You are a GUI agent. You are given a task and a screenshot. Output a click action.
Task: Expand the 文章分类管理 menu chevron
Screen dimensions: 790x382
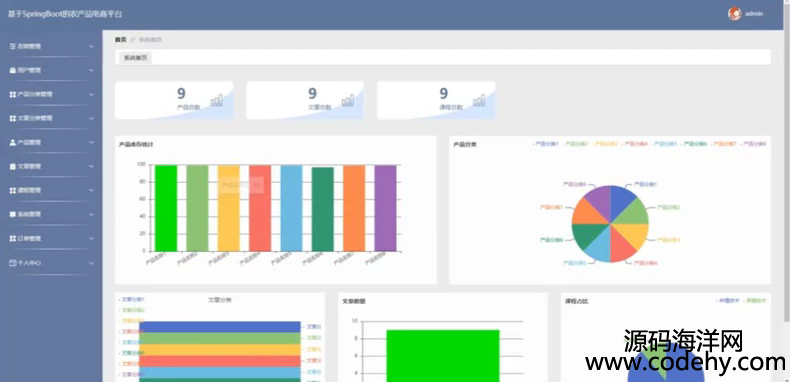coord(91,118)
